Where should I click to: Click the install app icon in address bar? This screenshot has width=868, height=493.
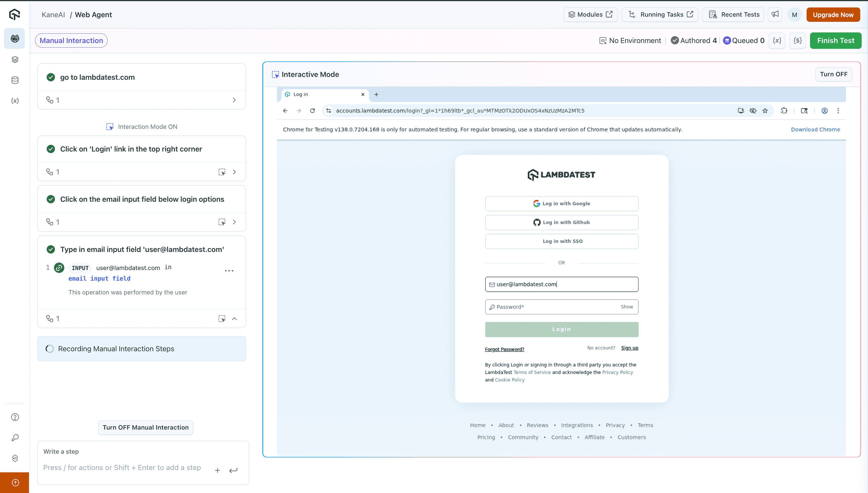[x=741, y=111]
